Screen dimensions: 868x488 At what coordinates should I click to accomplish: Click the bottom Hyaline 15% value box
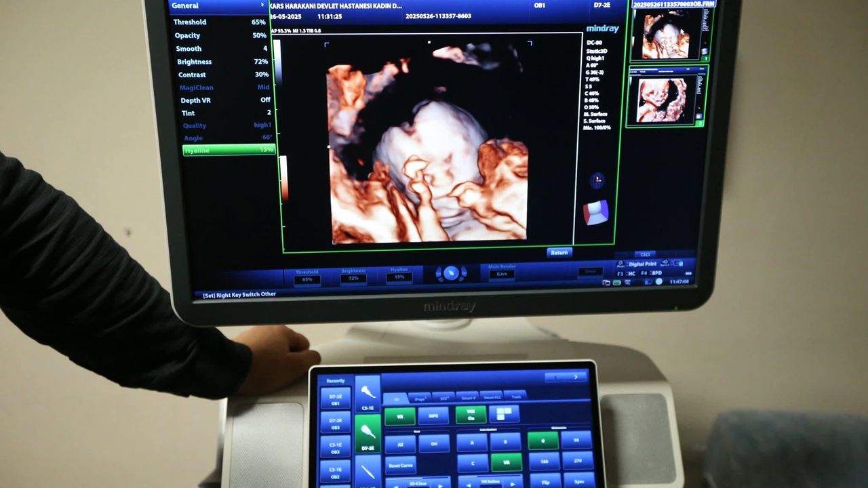pos(399,277)
